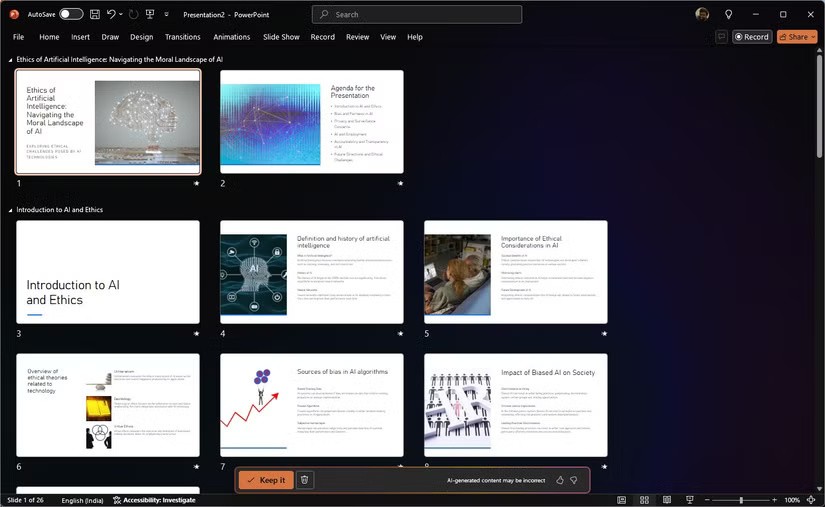This screenshot has width=825, height=507.
Task: Click the Save icon in title bar
Action: tap(94, 15)
